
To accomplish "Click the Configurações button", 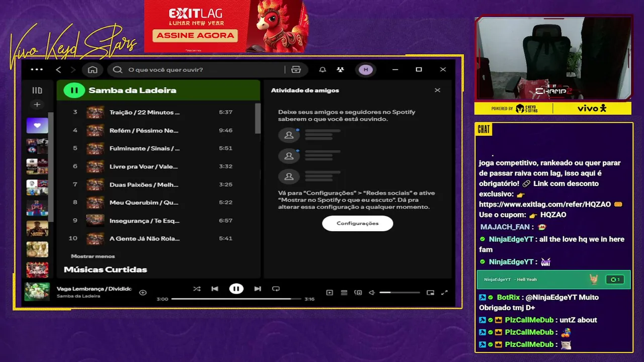I will [x=357, y=223].
